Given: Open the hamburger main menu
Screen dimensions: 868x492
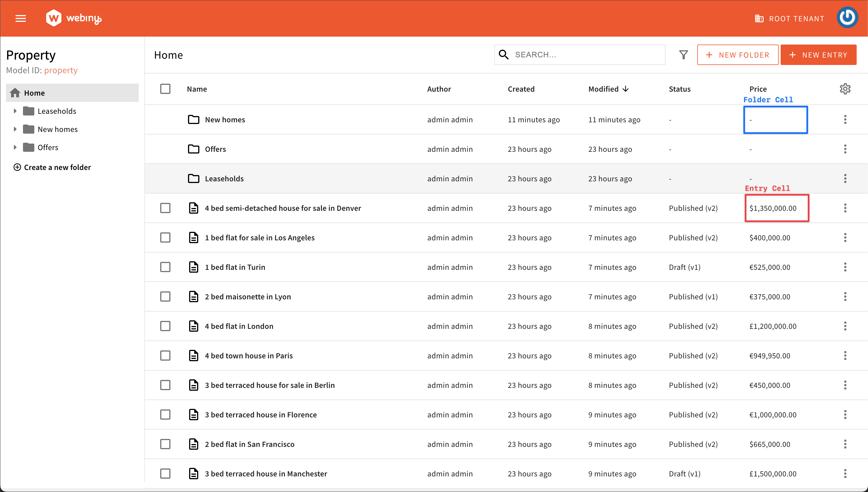Looking at the screenshot, I should [x=21, y=18].
